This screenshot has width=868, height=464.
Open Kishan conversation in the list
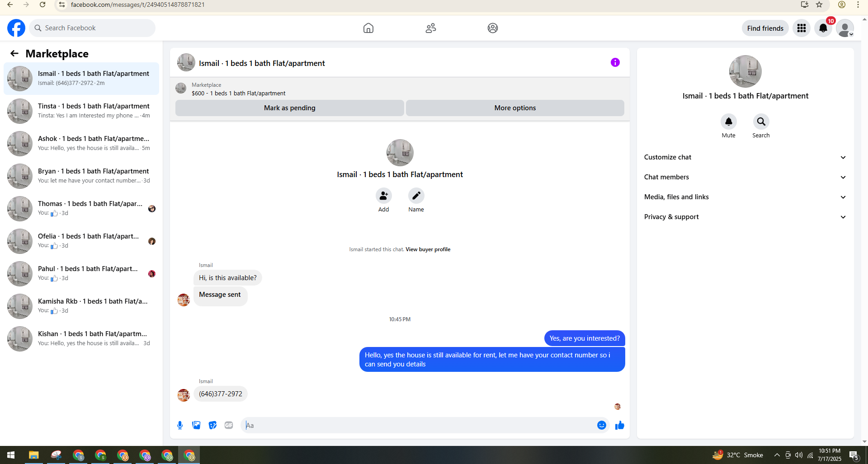(x=81, y=339)
